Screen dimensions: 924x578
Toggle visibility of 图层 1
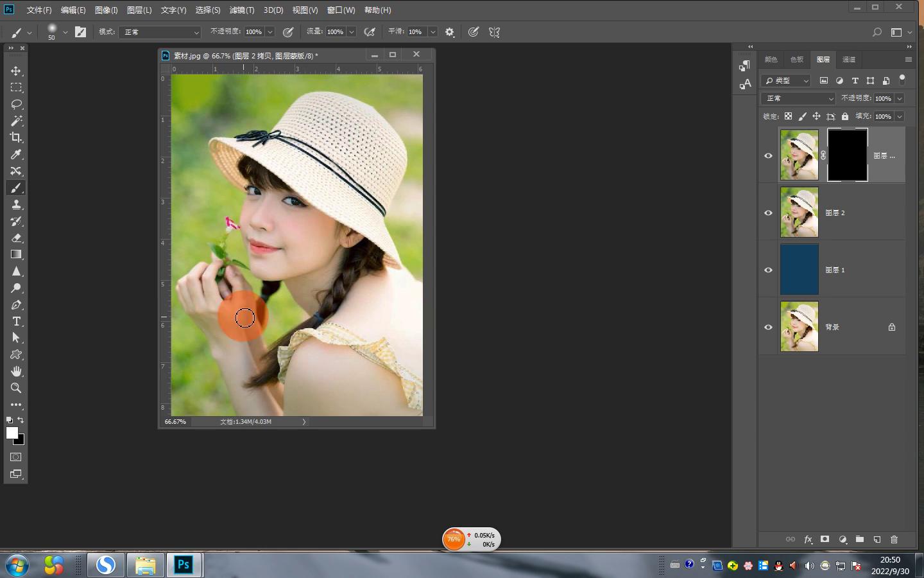[x=768, y=270]
